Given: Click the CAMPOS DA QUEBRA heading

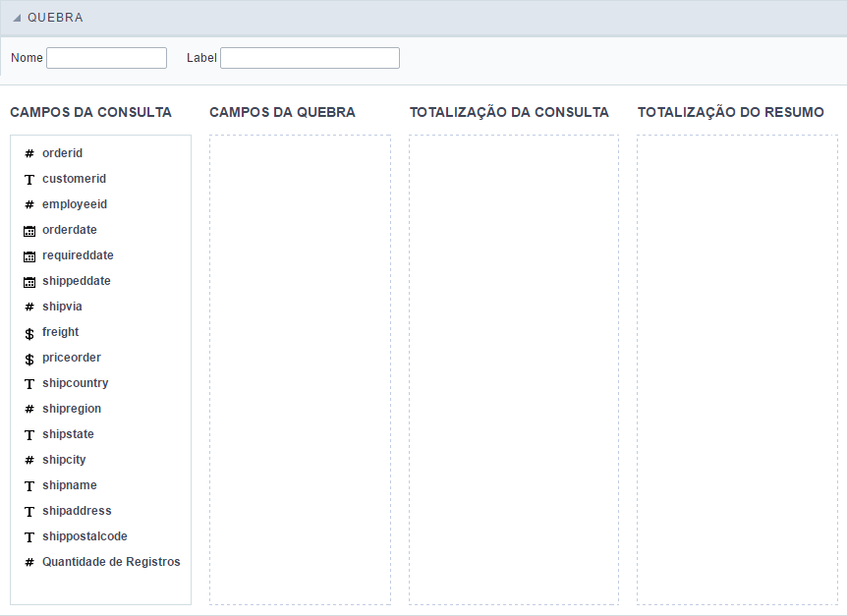Looking at the screenshot, I should pyautogui.click(x=283, y=112).
